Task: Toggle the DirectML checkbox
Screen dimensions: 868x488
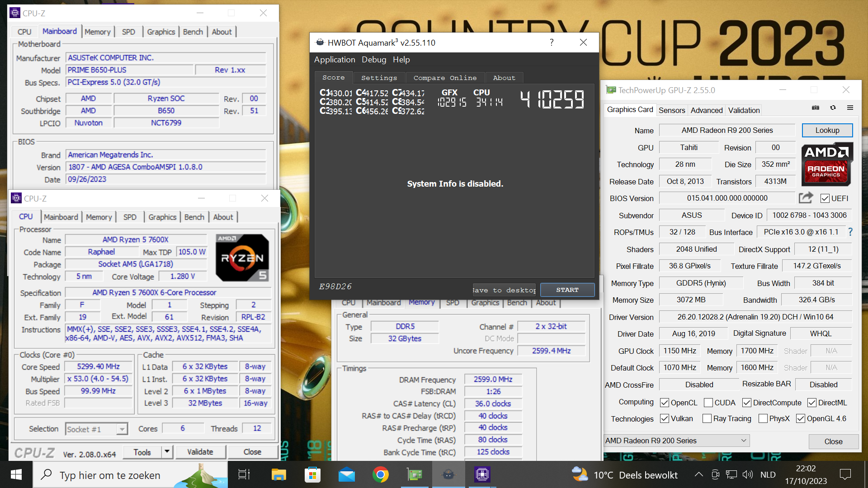Action: [x=812, y=403]
